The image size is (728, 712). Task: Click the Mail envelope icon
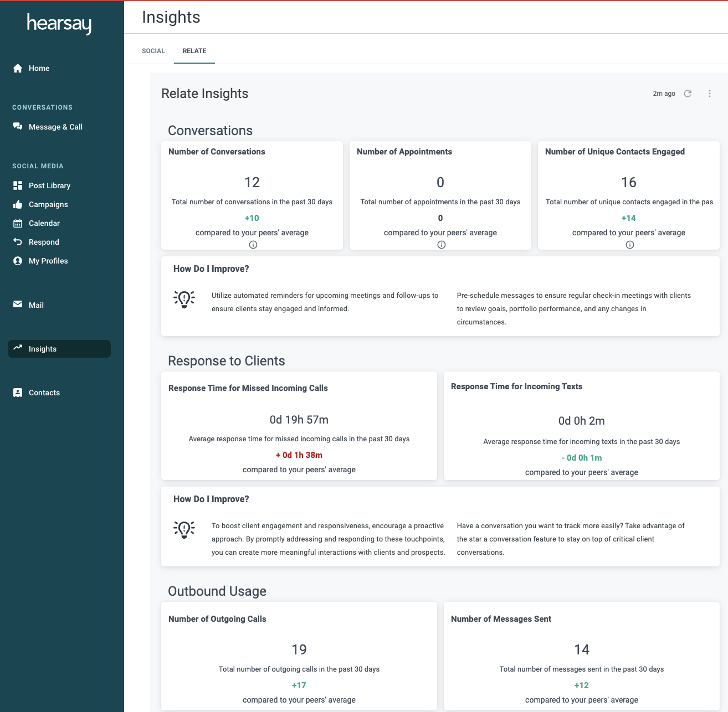[x=18, y=305]
